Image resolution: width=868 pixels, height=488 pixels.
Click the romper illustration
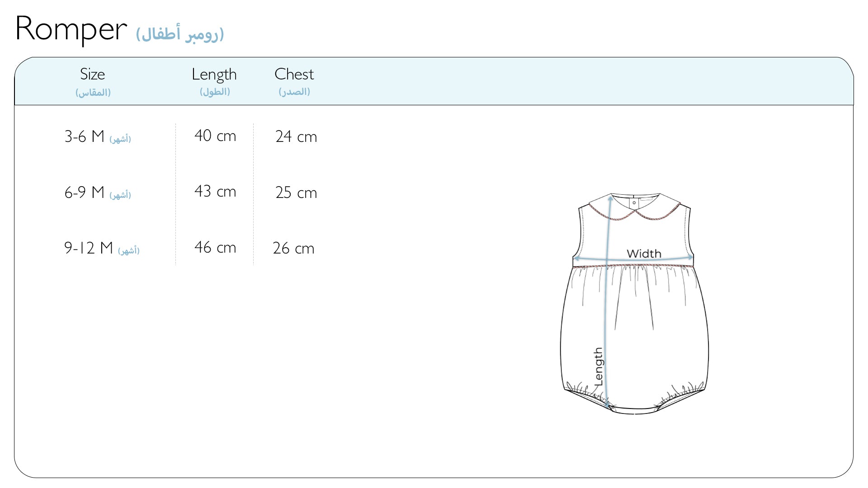(634, 304)
